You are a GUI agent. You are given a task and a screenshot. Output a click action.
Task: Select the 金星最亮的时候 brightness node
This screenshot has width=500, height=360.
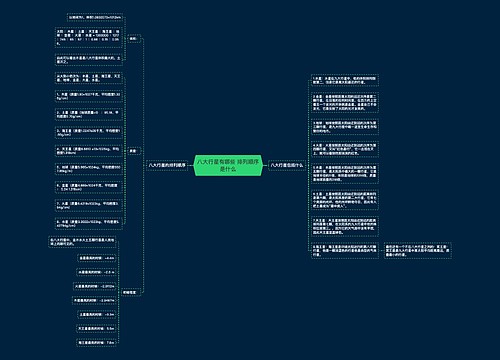(x=96, y=258)
